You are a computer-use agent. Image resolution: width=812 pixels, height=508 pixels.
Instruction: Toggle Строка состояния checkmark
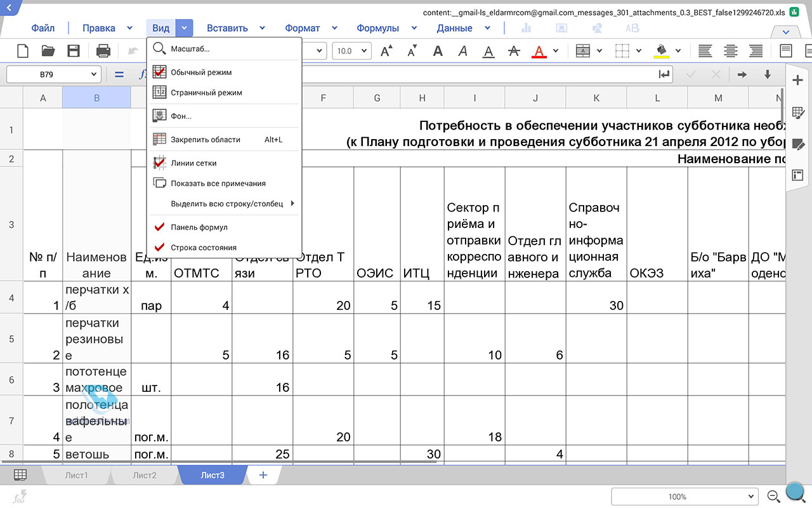224,248
